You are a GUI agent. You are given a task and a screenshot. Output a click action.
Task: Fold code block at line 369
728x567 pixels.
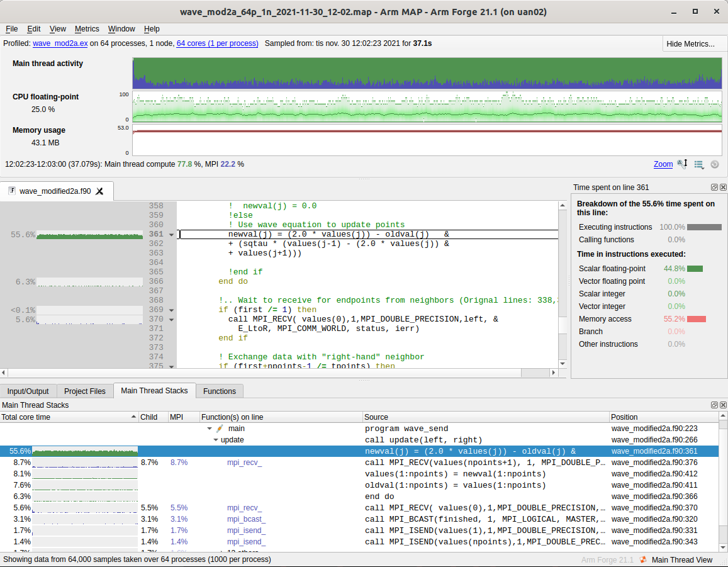[x=171, y=310]
